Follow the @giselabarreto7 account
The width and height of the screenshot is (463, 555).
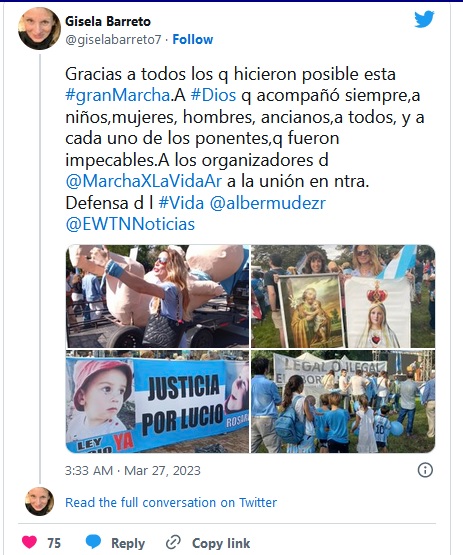coord(193,39)
